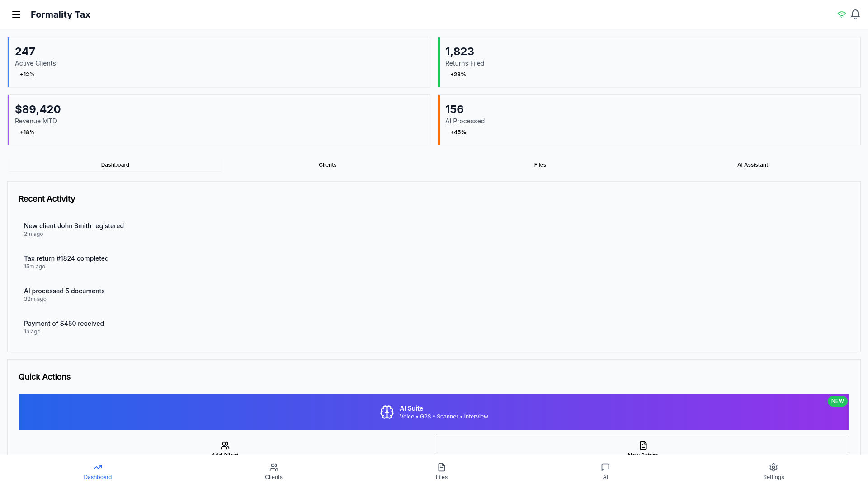The width and height of the screenshot is (868, 488).
Task: Click the Add Client people icon
Action: coord(225,446)
